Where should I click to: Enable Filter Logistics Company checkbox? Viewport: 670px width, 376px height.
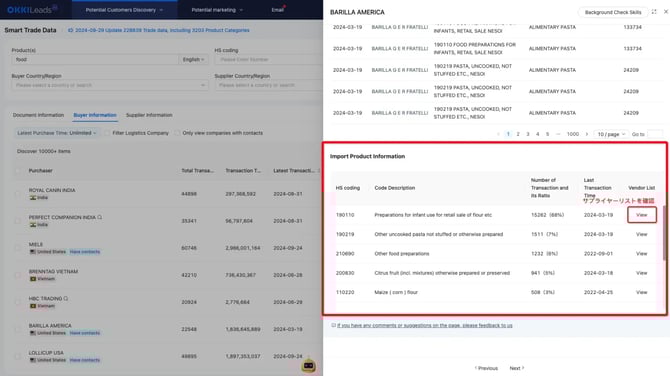tap(107, 133)
